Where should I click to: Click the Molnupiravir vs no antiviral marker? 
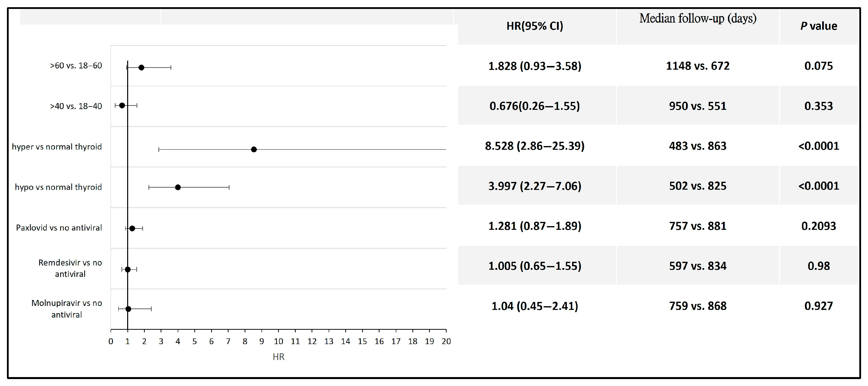[x=128, y=309]
